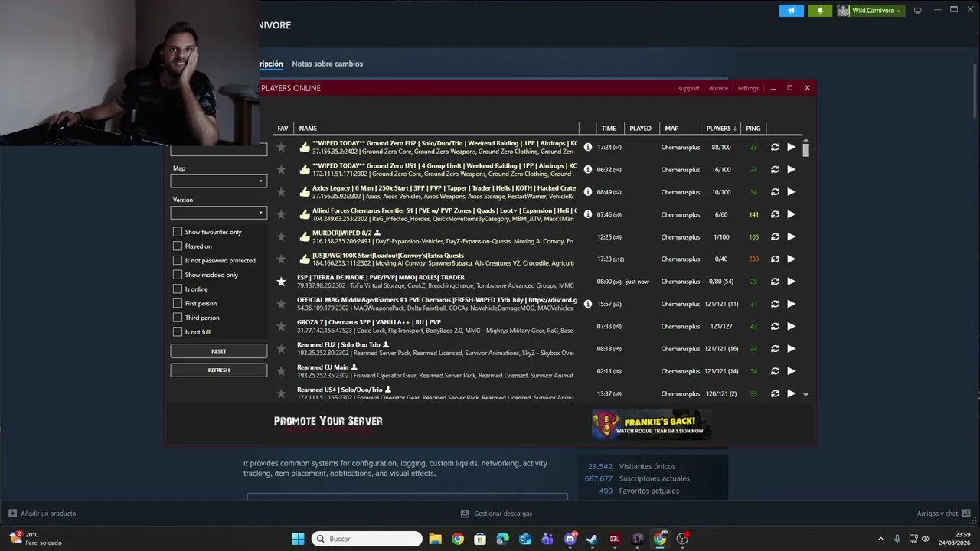
Task: Refresh the ESP Tierra de Nadie server
Action: [775, 282]
